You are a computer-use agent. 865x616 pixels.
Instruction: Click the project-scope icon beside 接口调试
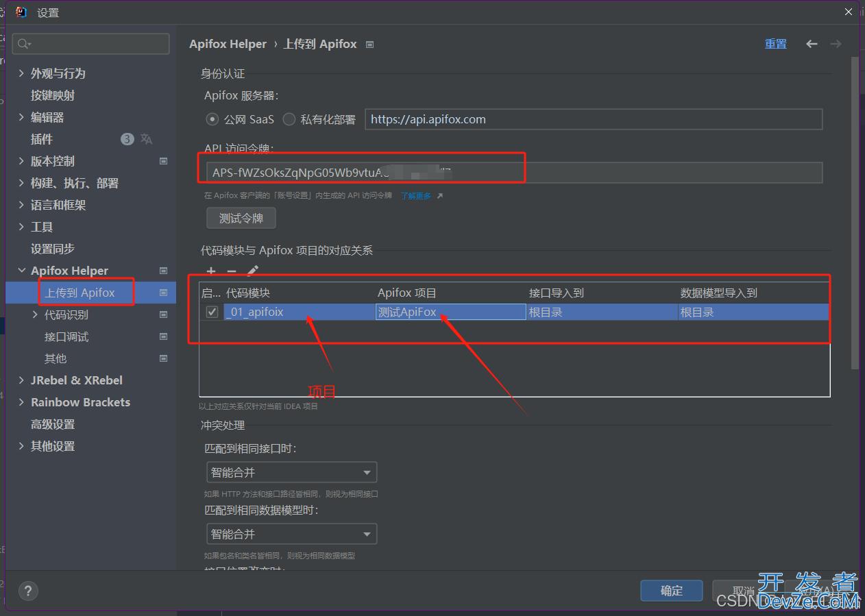tap(163, 336)
